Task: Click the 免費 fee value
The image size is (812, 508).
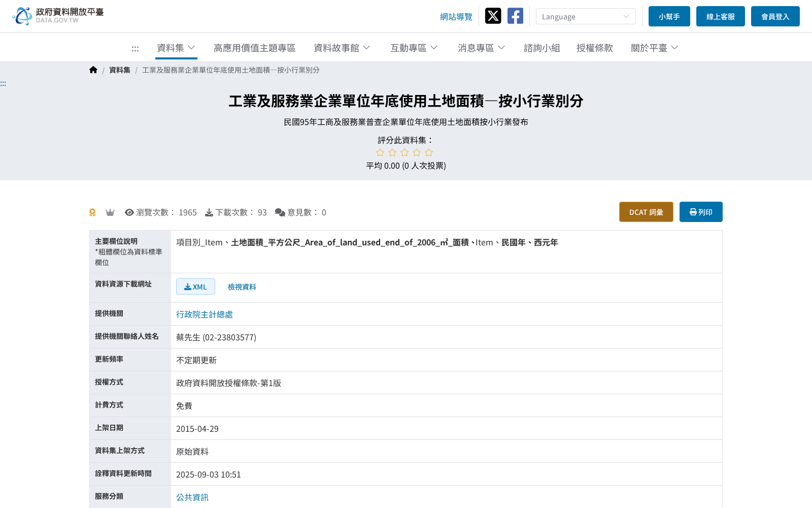Action: click(x=184, y=406)
